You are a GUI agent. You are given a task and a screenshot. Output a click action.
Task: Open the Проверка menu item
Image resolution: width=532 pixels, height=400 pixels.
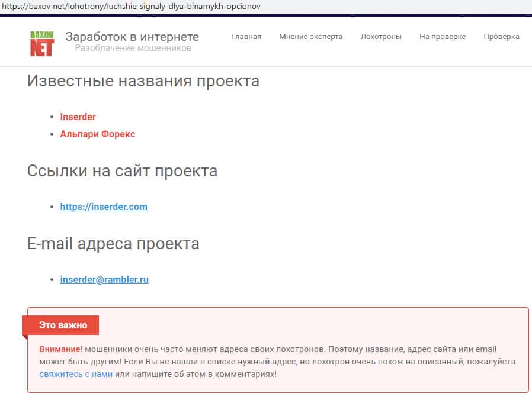pyautogui.click(x=501, y=37)
